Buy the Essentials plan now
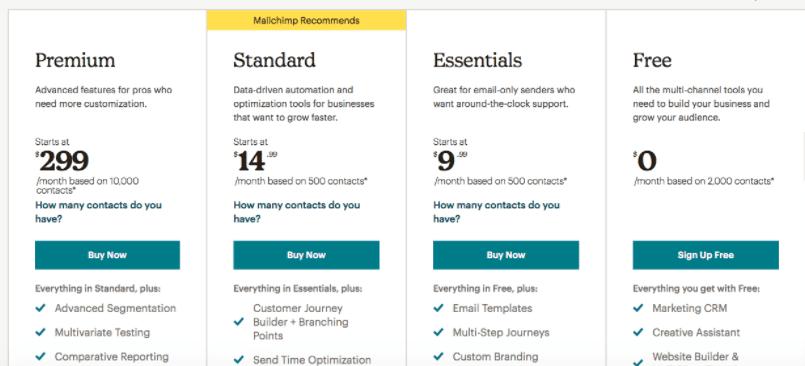The width and height of the screenshot is (805, 366). 506,255
